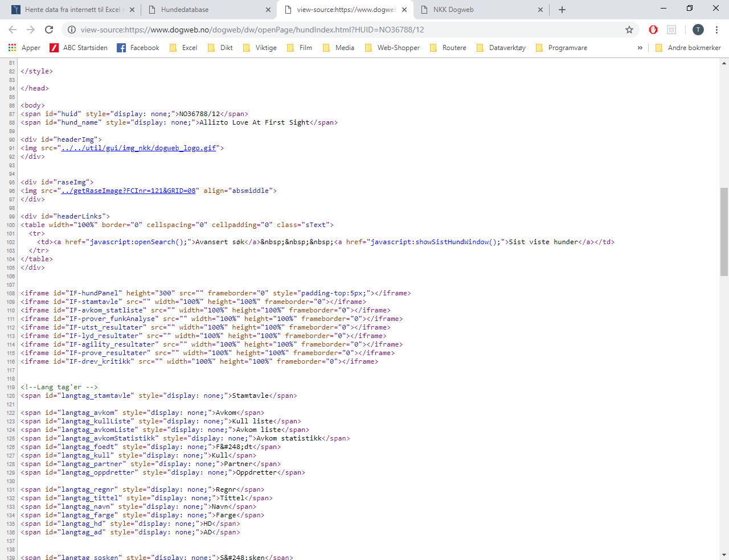Click the scrollbar down arrow

coord(724,555)
